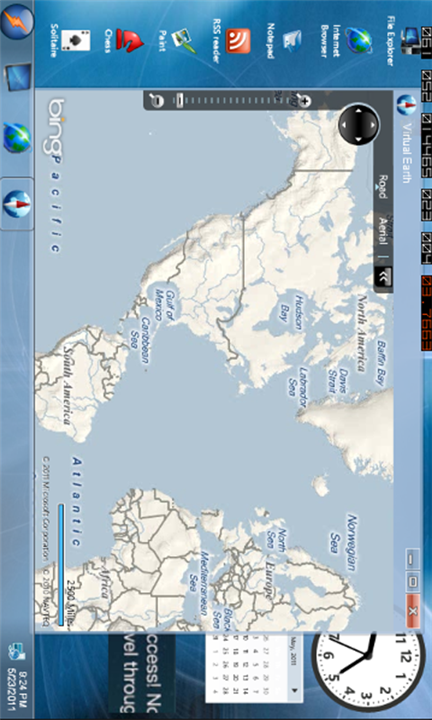Screen dimensions: 432x720
Task: Click the Internet Browser globe in taskbar
Action: click(17, 138)
